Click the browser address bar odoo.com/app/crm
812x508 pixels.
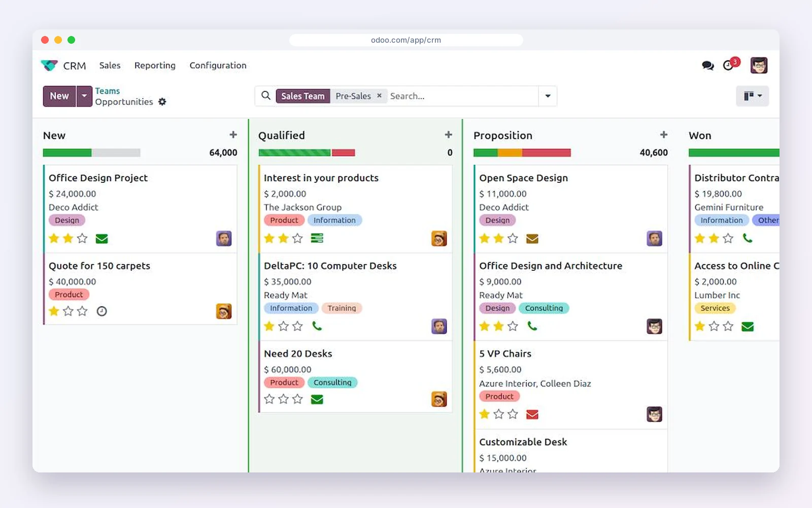tap(406, 40)
